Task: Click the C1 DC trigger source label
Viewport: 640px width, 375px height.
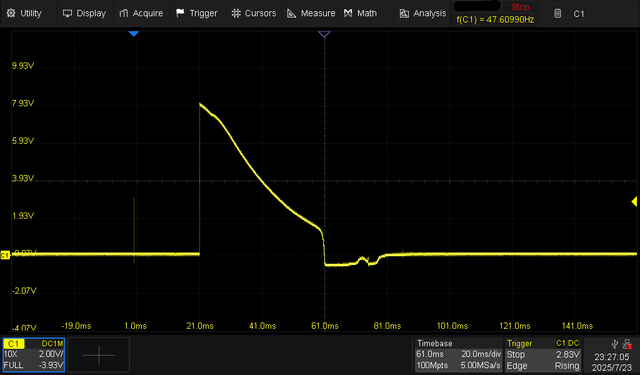Action: pyautogui.click(x=567, y=344)
